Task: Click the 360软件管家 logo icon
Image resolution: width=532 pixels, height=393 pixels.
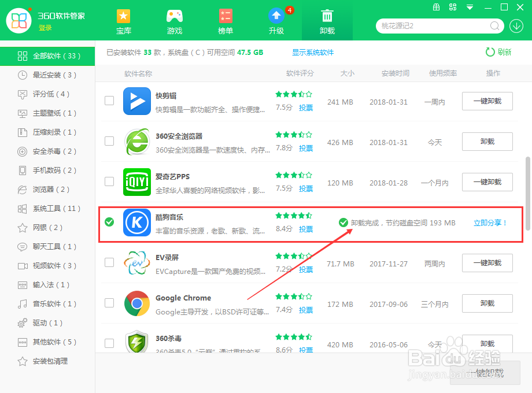Action: click(x=19, y=21)
